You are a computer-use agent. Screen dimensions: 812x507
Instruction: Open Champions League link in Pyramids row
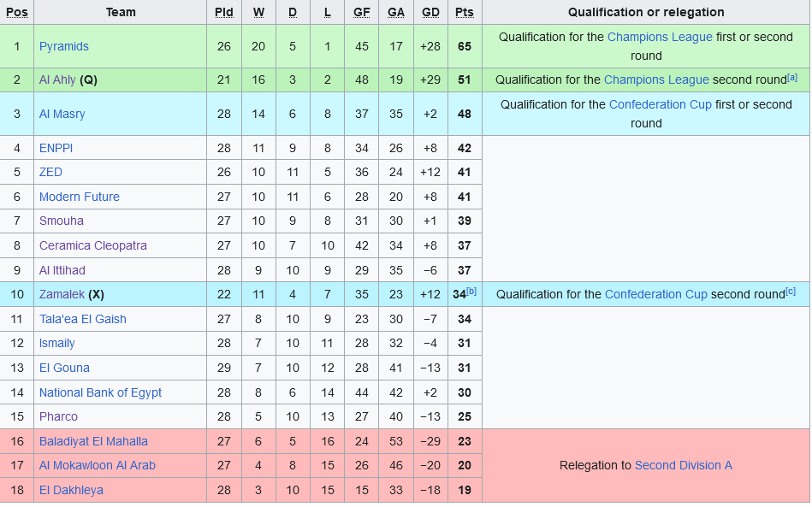(x=660, y=37)
